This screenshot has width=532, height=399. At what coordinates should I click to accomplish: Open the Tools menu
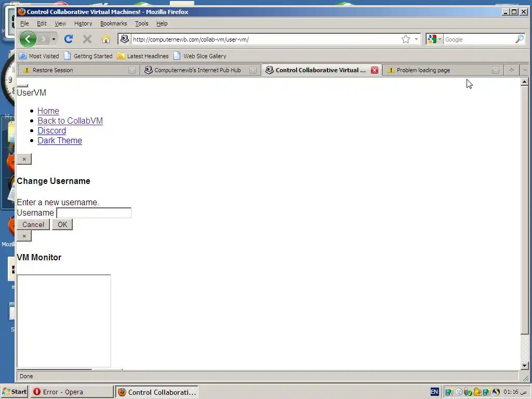(x=141, y=23)
